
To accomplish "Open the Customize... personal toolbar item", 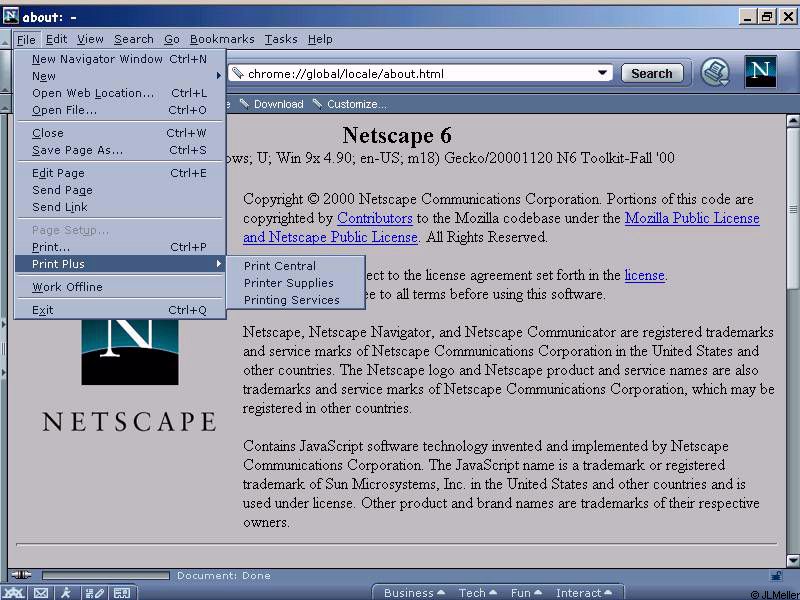I will tap(350, 104).
